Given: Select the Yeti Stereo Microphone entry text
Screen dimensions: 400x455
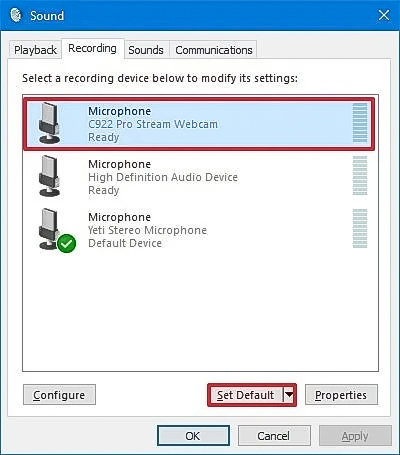Looking at the screenshot, I should (x=147, y=230).
